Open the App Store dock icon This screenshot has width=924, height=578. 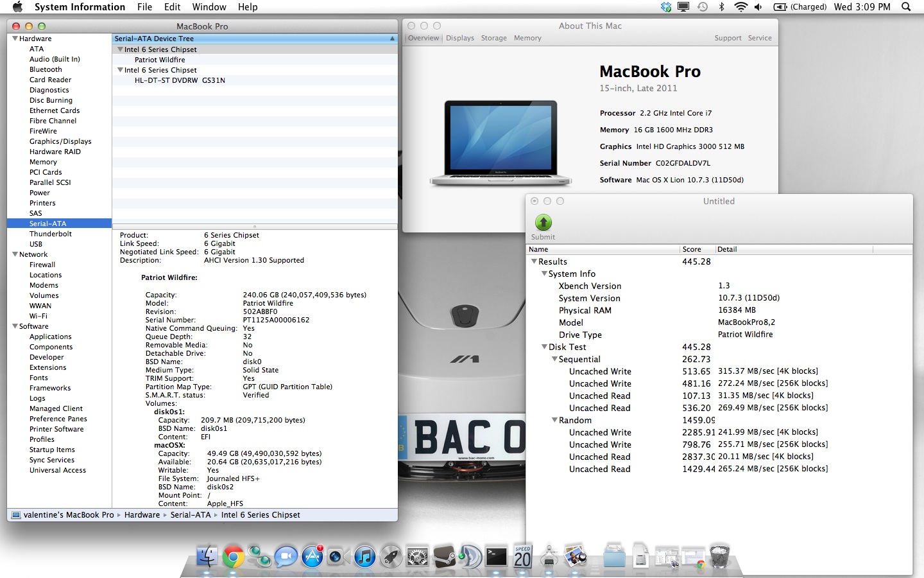(x=312, y=556)
